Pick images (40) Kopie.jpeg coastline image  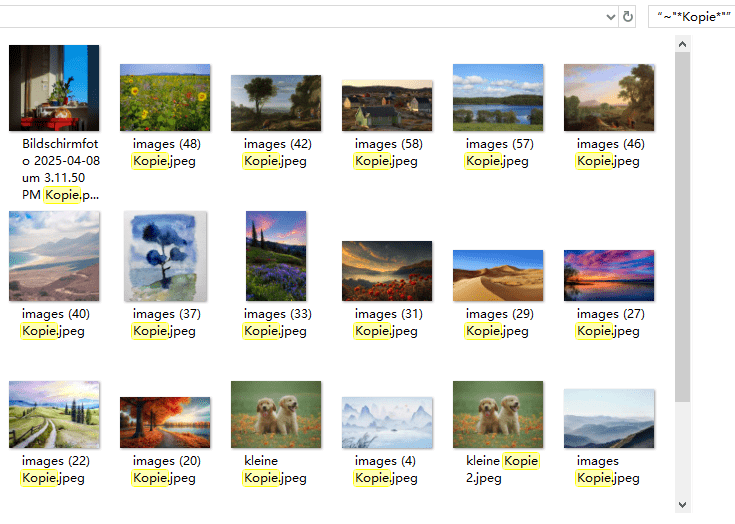pos(54,256)
